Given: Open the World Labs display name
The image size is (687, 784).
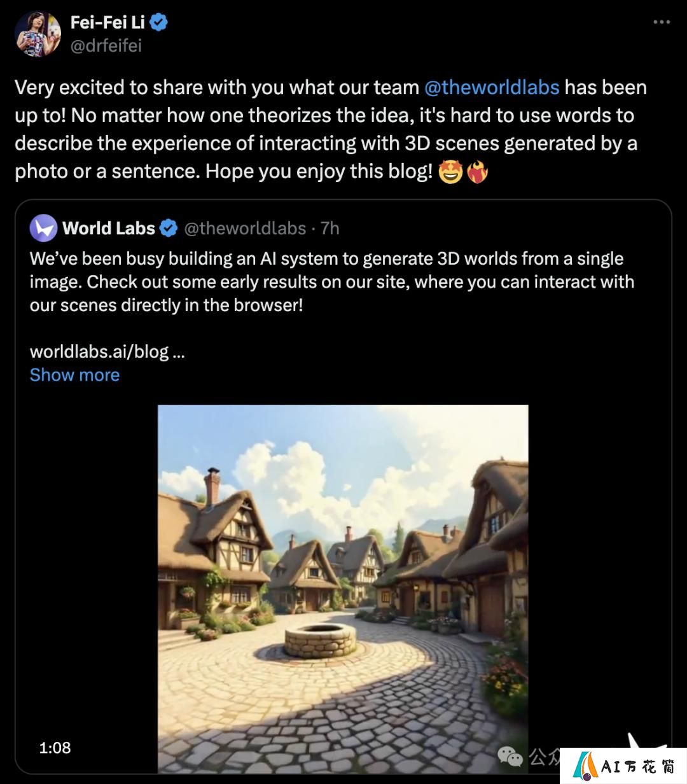Looking at the screenshot, I should point(109,228).
